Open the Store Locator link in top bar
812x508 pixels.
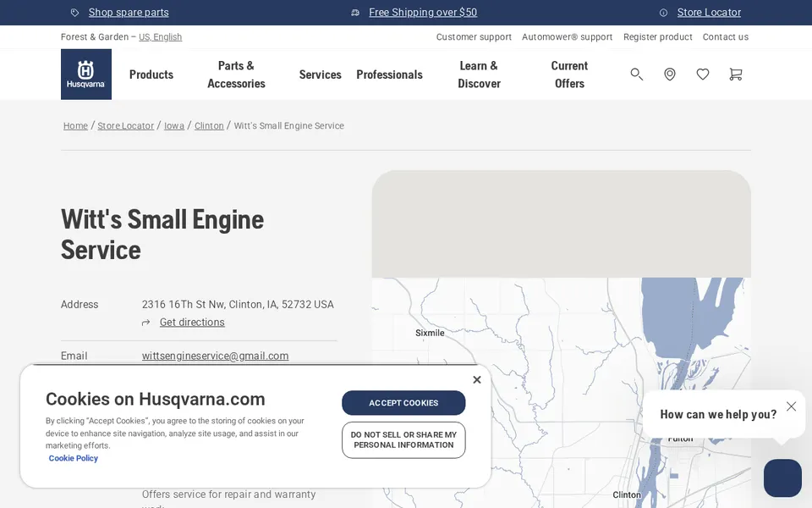pyautogui.click(x=709, y=13)
